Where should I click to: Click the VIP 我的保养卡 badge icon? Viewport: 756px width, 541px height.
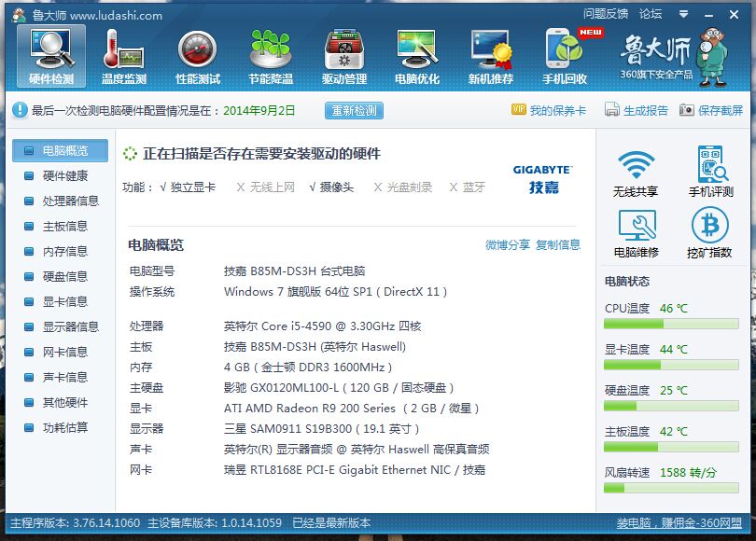pos(519,110)
